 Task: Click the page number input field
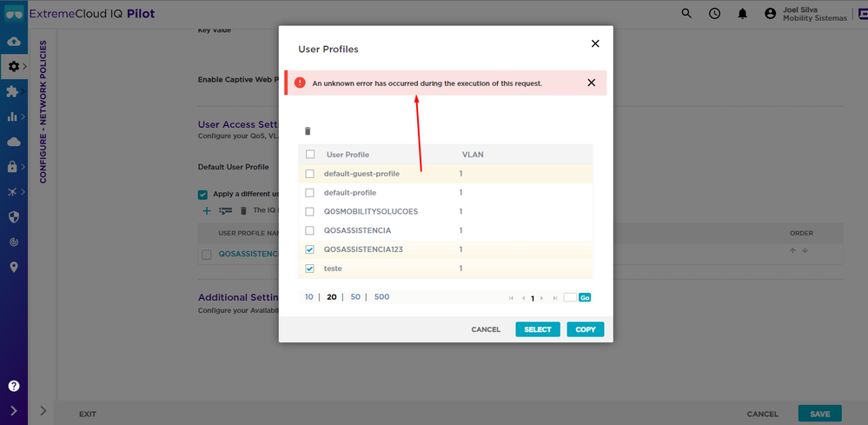pyautogui.click(x=569, y=297)
